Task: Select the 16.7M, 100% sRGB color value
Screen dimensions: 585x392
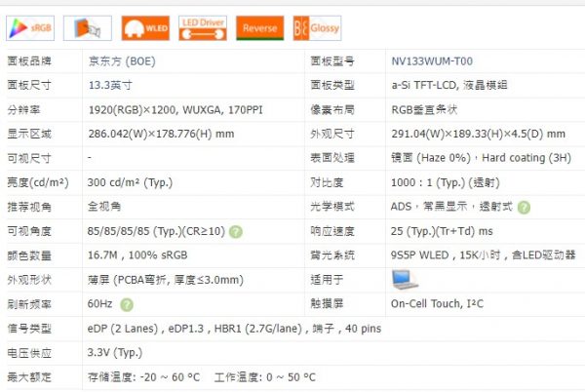Action: [137, 255]
